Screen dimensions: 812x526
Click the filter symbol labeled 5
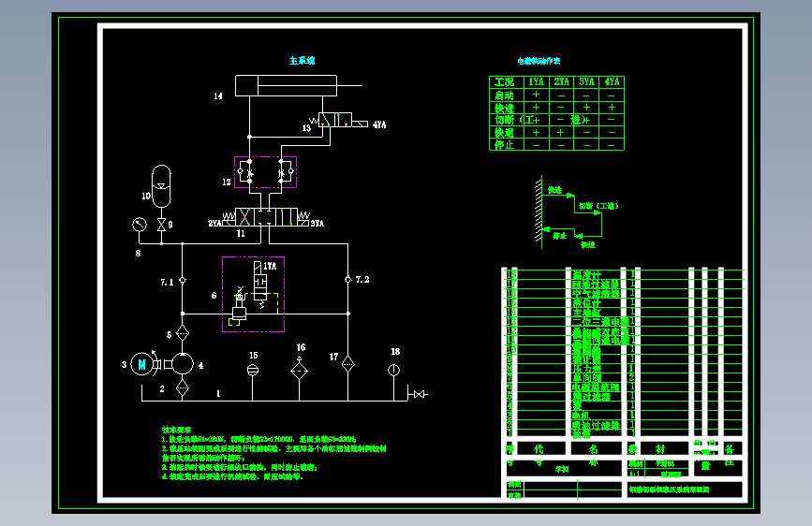(183, 333)
